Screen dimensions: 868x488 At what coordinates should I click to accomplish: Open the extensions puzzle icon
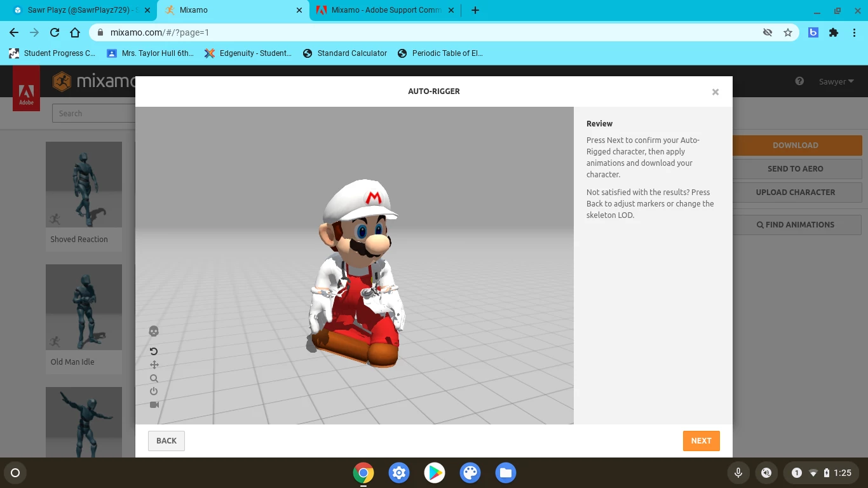[834, 32]
